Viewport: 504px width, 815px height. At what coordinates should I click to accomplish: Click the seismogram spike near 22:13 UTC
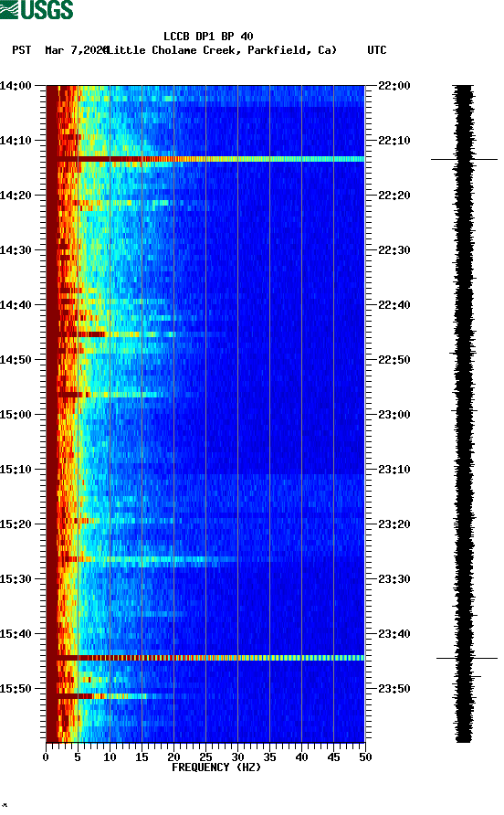coord(464,159)
